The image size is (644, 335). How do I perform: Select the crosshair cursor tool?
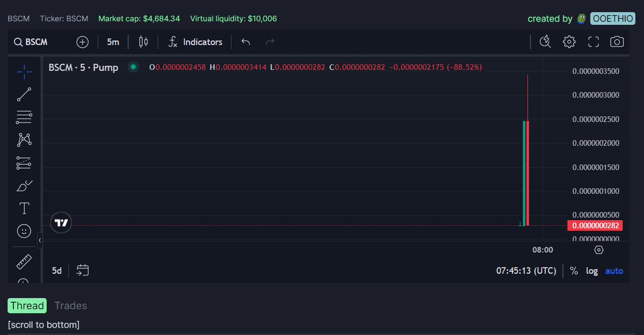click(24, 71)
